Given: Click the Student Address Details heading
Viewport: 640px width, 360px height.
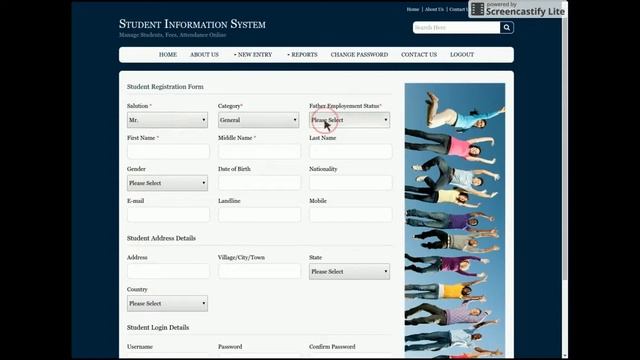Looking at the screenshot, I should click(x=161, y=238).
